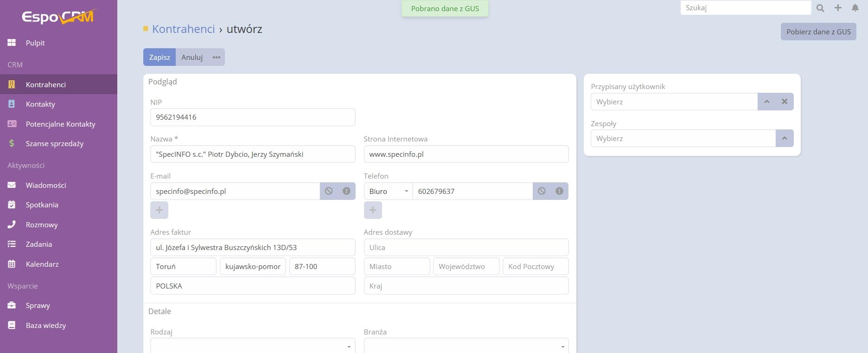Toggle phone invalid exclamation icon
Image resolution: width=868 pixels, height=353 pixels.
tap(559, 191)
